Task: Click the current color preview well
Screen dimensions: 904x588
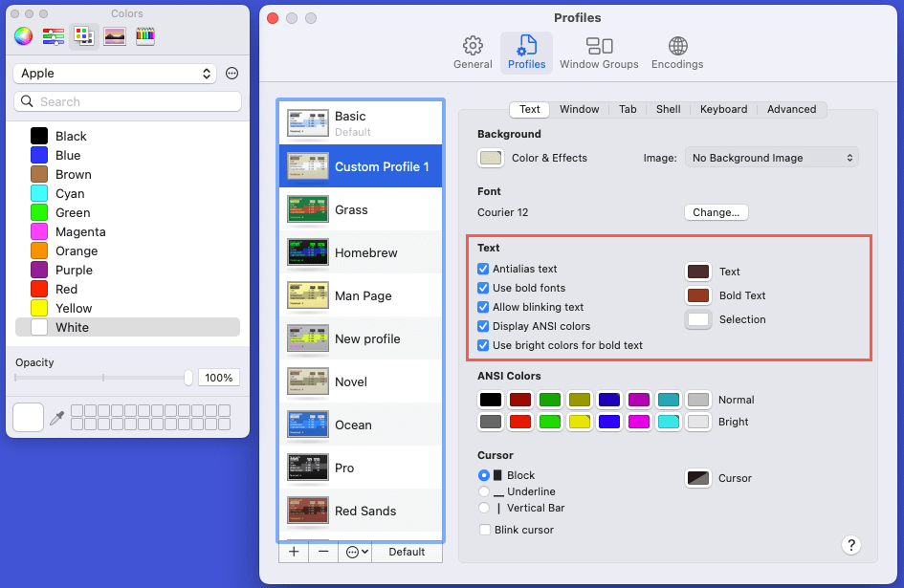Action: click(29, 418)
